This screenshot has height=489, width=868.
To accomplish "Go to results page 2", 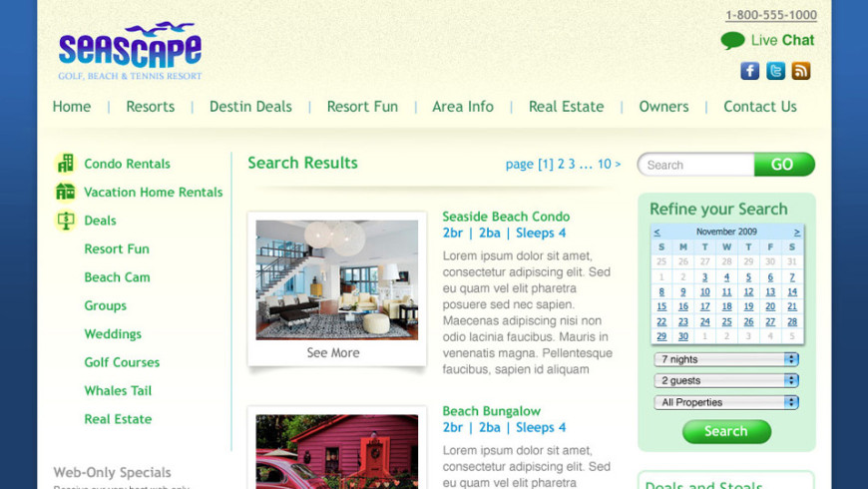I will [561, 164].
